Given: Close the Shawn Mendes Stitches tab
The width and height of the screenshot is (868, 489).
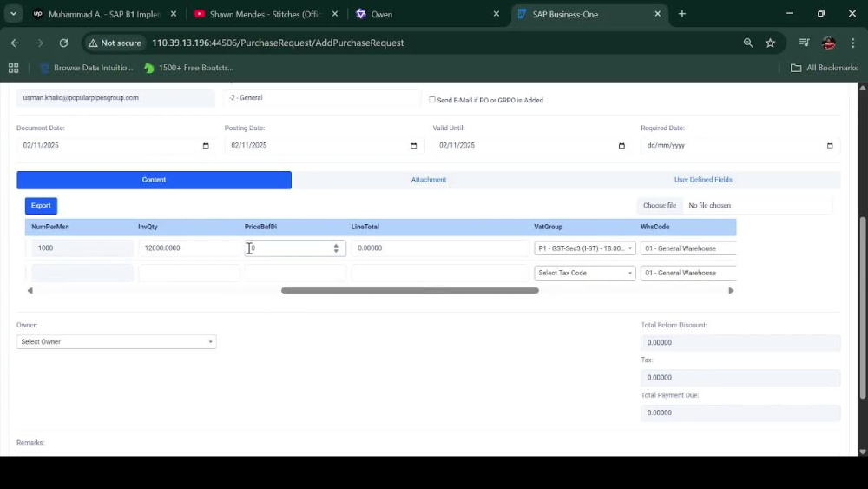Looking at the screenshot, I should [335, 14].
